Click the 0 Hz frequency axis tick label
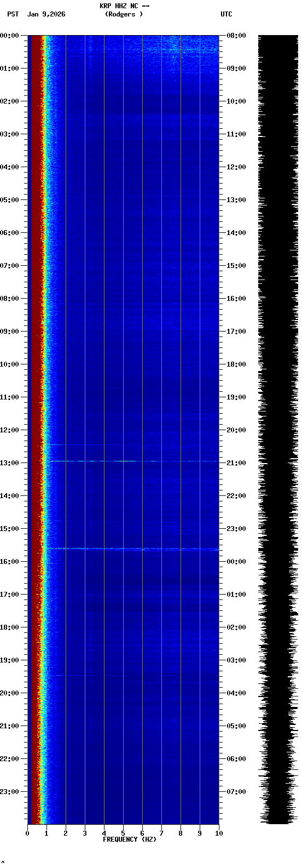Screen dimensions: 302x868 click(27, 833)
